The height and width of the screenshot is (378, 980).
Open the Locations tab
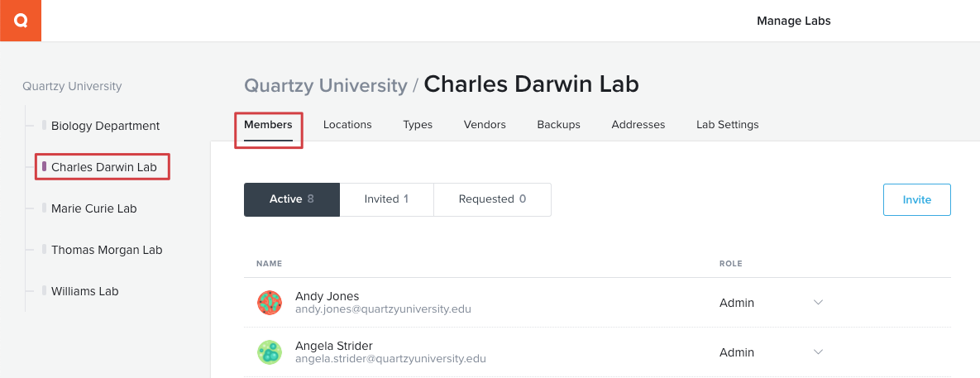[347, 124]
